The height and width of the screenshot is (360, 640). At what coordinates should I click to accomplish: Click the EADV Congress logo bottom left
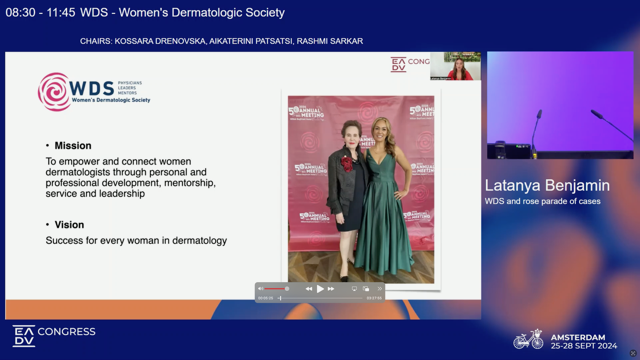54,336
